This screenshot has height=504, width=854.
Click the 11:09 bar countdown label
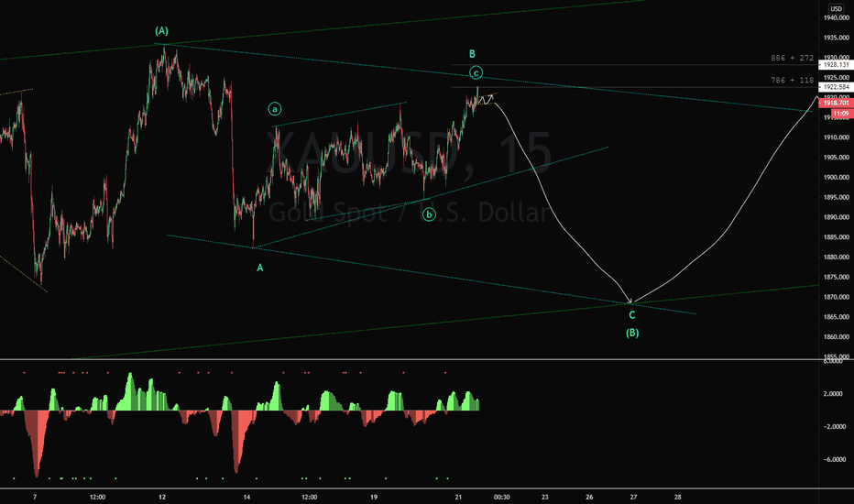click(840, 114)
